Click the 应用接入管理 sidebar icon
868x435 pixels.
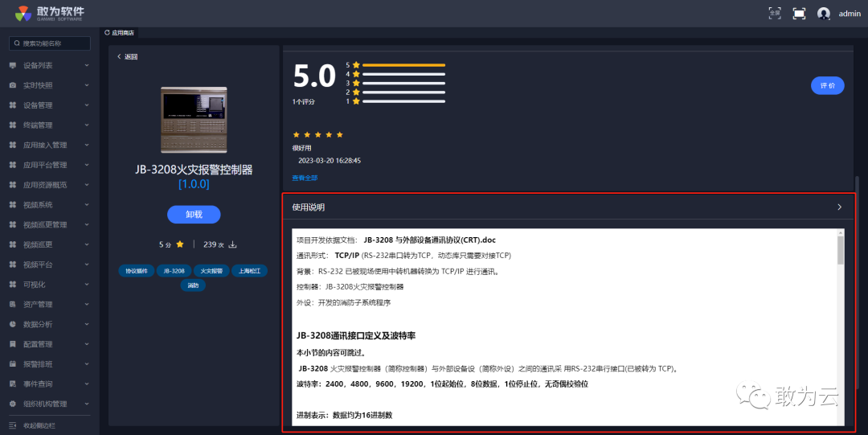(13, 146)
